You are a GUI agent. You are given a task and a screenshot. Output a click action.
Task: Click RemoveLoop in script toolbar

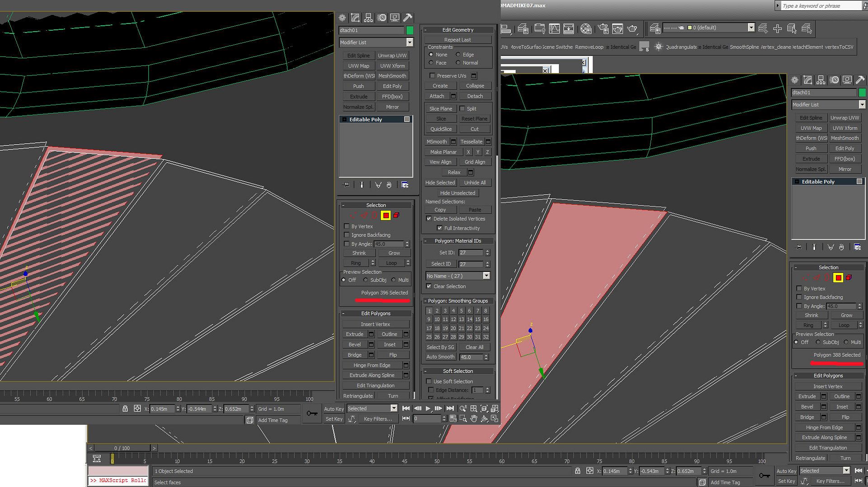(x=589, y=47)
